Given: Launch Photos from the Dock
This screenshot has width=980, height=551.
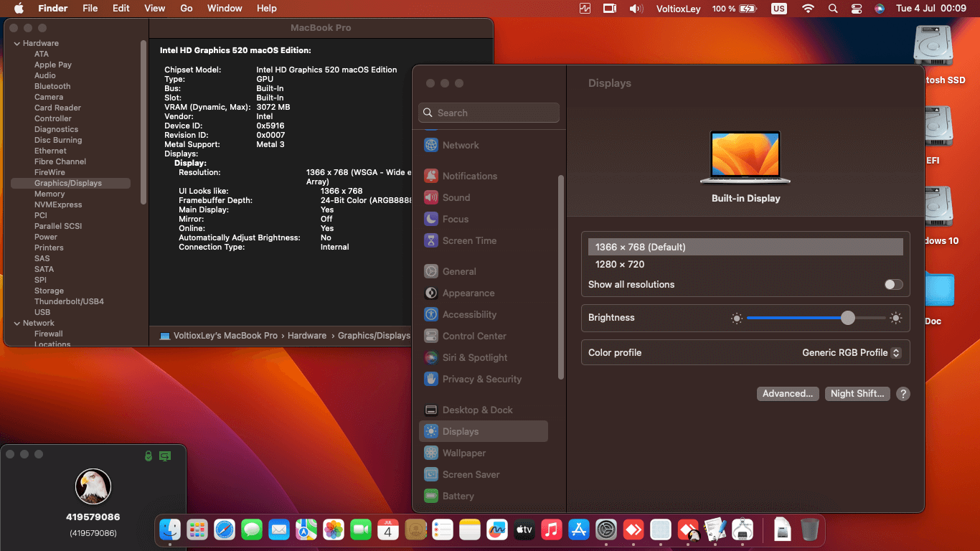Looking at the screenshot, I should 334,530.
